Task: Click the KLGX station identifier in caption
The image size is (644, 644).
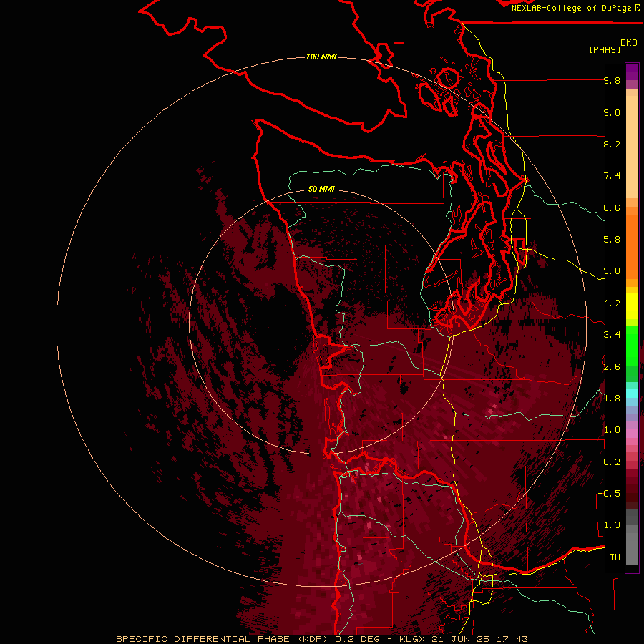Action: coord(411,639)
